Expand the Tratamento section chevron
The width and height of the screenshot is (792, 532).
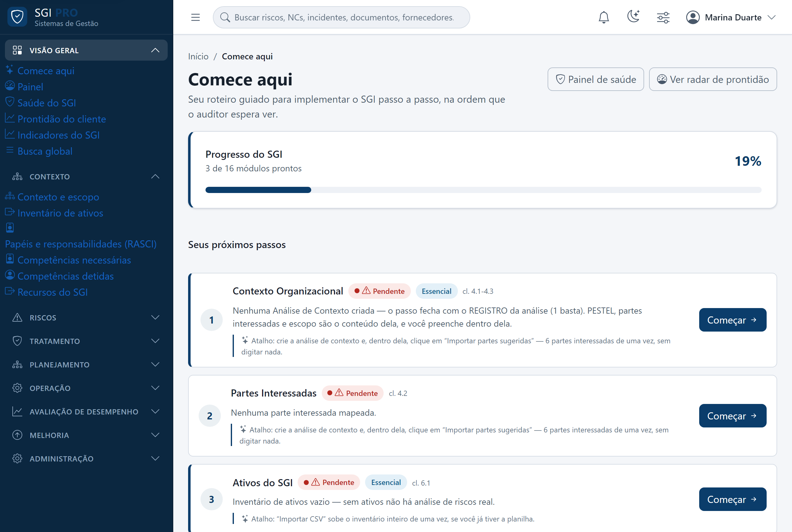click(x=155, y=341)
